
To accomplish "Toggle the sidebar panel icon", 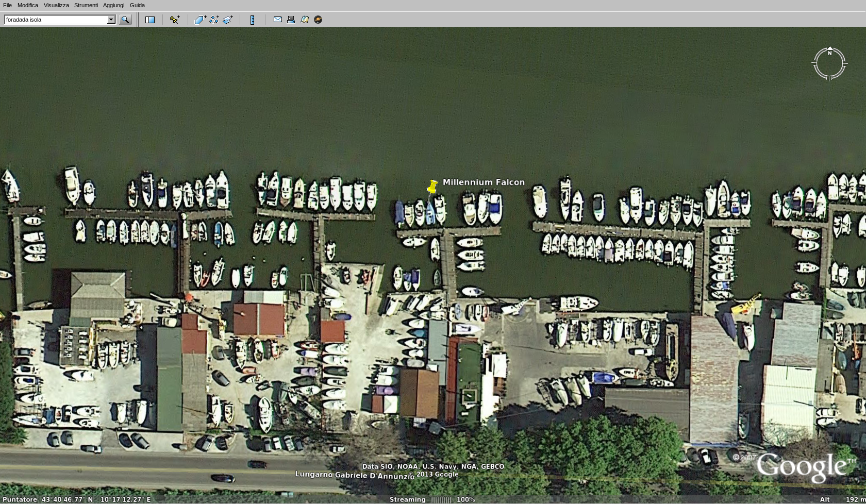I will pyautogui.click(x=150, y=20).
